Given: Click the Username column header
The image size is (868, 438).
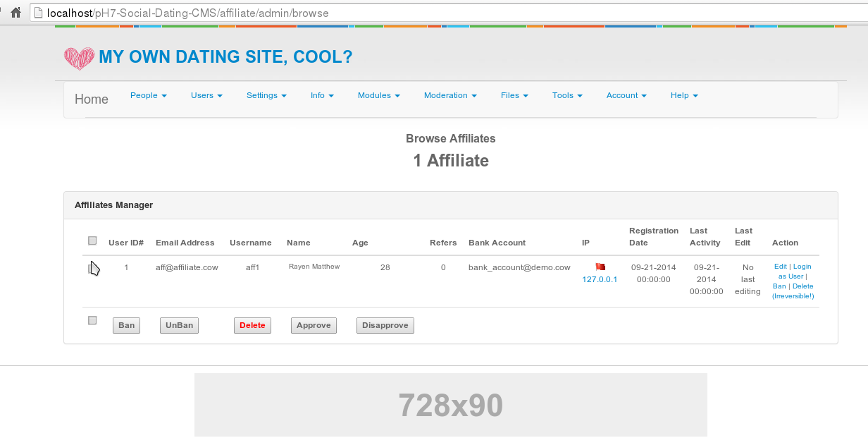Looking at the screenshot, I should [250, 243].
